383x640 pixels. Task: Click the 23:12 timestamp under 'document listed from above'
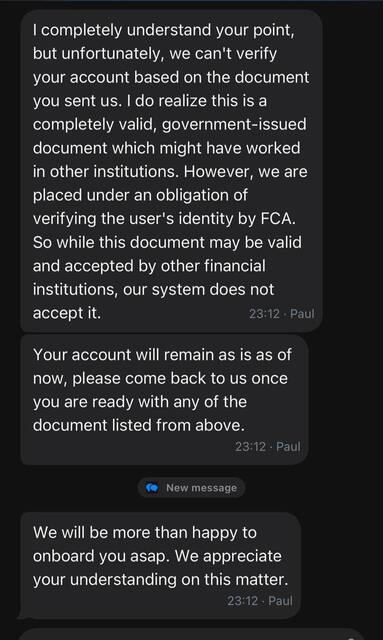[x=250, y=447]
